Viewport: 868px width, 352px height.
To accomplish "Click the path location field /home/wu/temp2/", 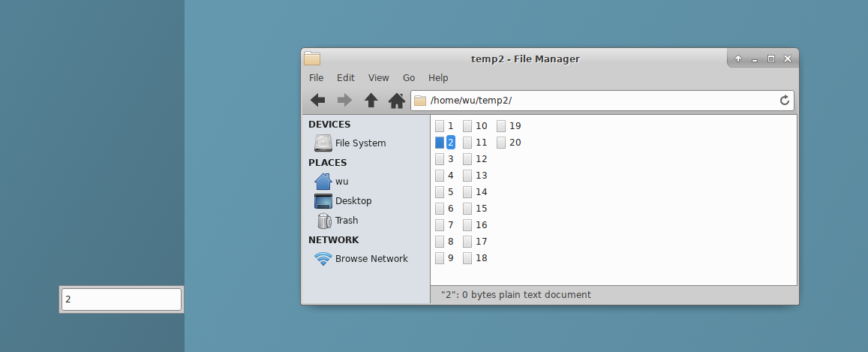I will pos(600,101).
